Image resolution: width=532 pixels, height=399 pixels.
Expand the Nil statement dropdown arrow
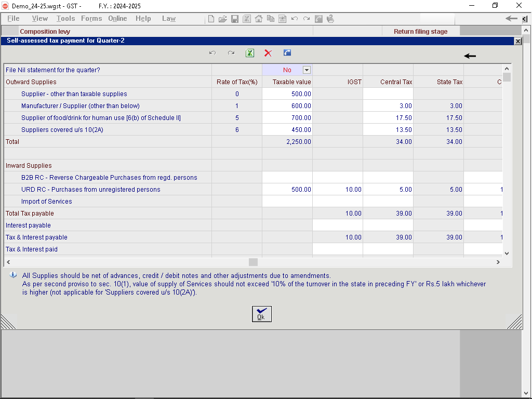click(307, 70)
